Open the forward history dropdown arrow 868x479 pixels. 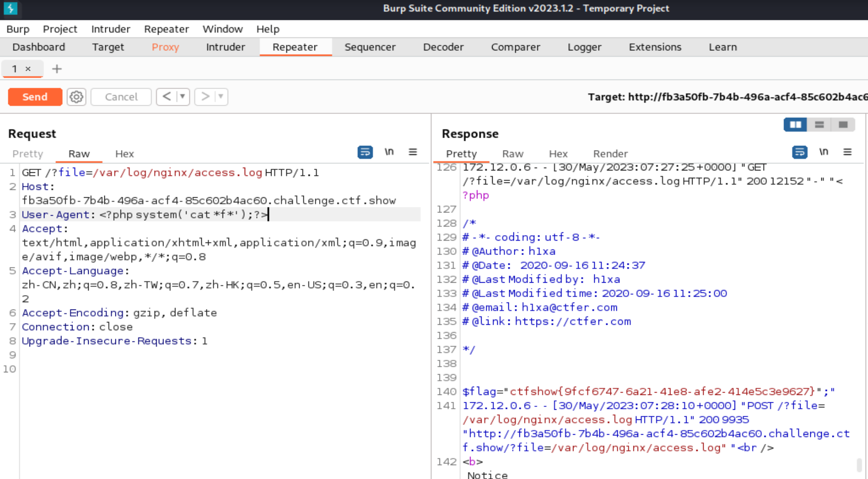coord(221,97)
